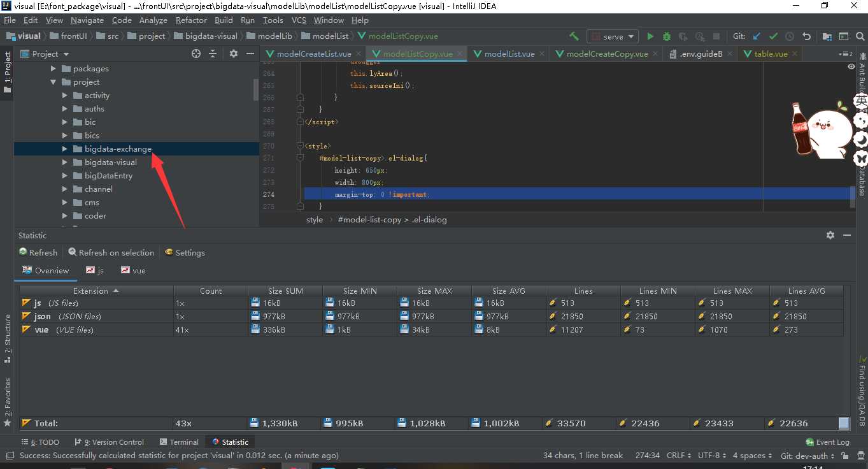
Task: Open Project Structure icon in toolbar
Action: pos(827,36)
